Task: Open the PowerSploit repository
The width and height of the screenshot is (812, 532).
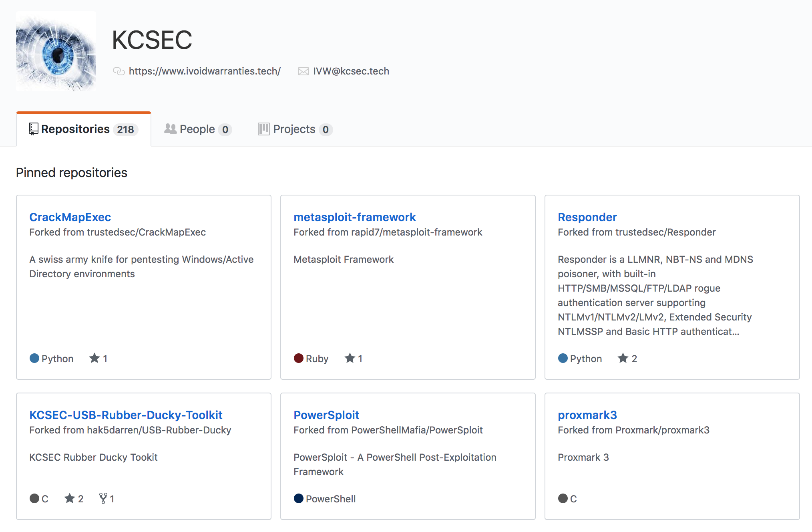Action: click(x=326, y=415)
